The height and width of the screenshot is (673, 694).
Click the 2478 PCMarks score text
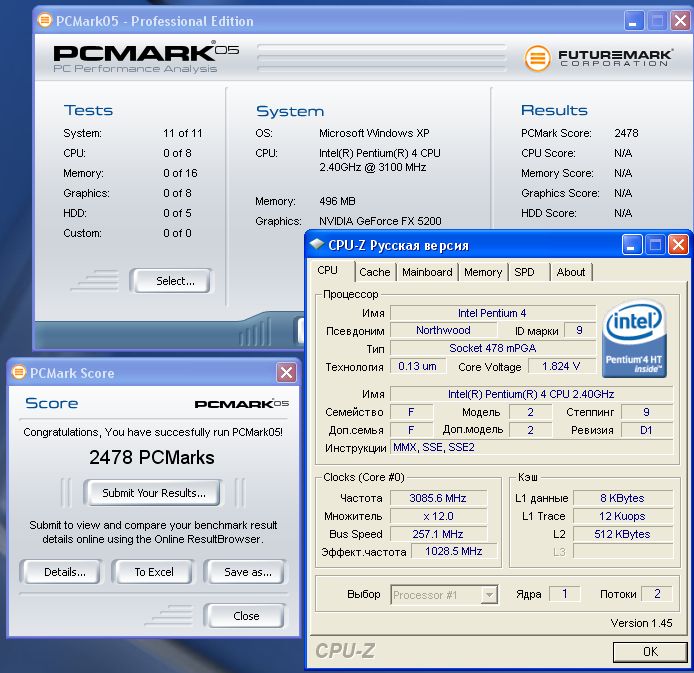(x=152, y=457)
